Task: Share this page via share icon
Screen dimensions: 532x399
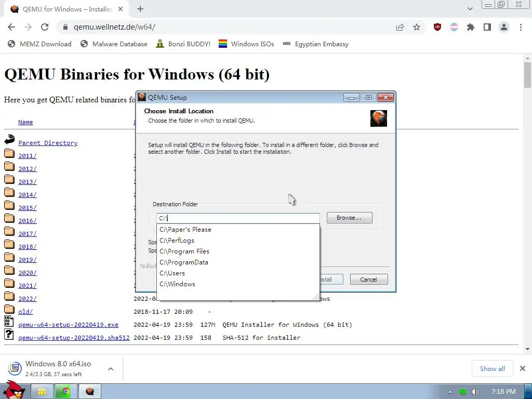Action: (x=400, y=27)
